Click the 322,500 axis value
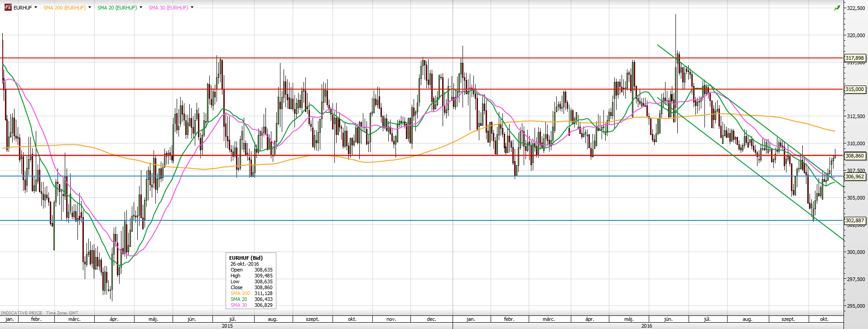Screen dimensions: 868x329 [856, 8]
